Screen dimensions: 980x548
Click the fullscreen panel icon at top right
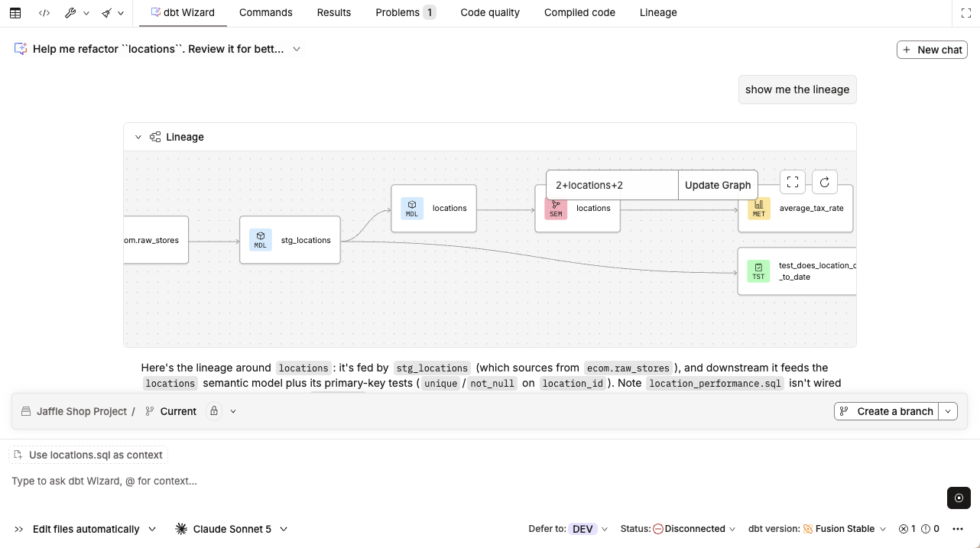(x=965, y=13)
